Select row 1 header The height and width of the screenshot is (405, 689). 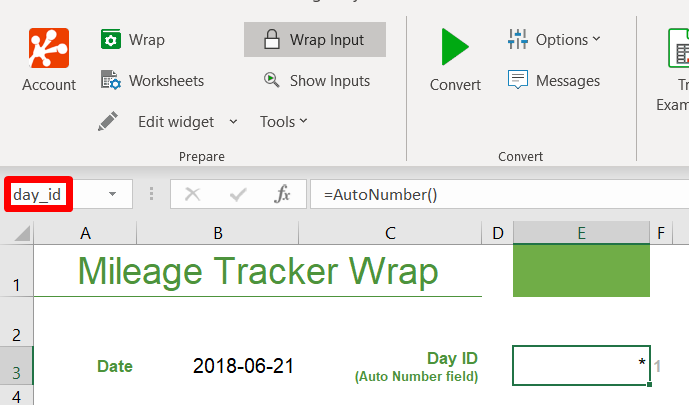click(x=16, y=271)
